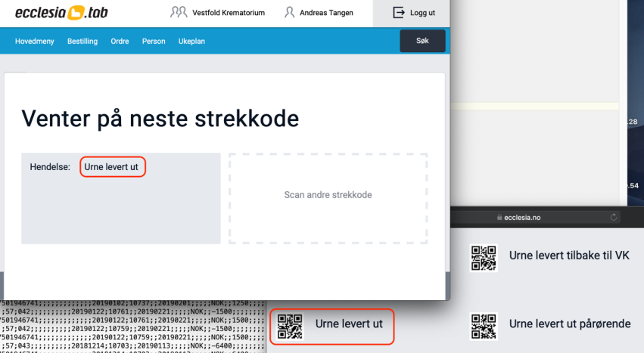Viewport: 644px width, 353px height.
Task: Click QR code for Urne levert ut pårørende
Action: coord(484,327)
